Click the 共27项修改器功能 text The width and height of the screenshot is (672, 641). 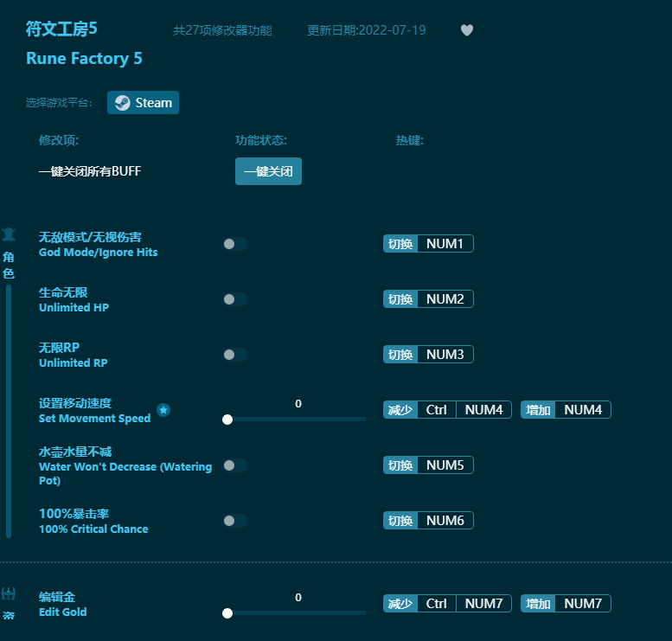pos(222,30)
